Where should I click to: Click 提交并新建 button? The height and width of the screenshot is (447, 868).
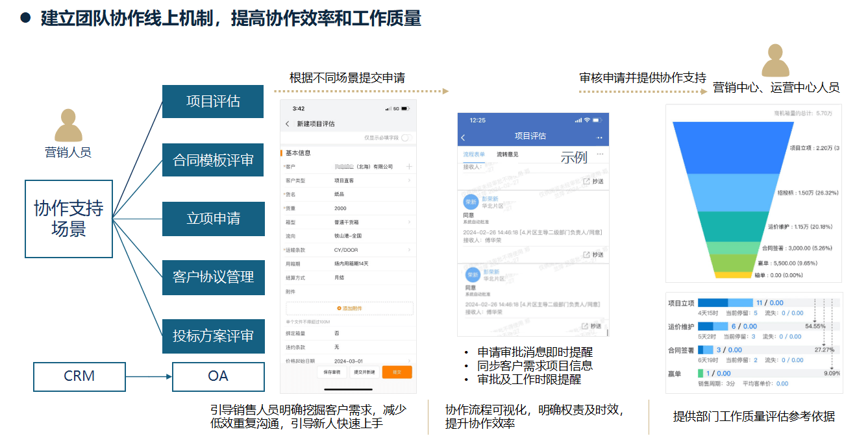tap(364, 372)
